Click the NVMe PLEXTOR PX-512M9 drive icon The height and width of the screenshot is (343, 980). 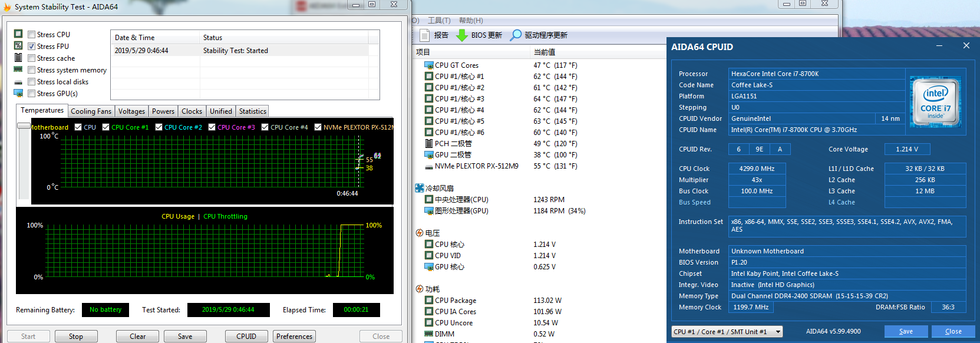429,167
